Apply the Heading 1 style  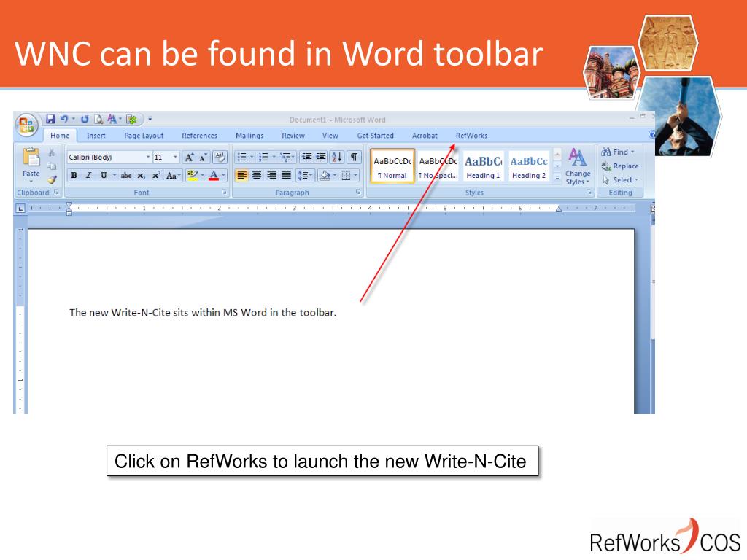483,166
